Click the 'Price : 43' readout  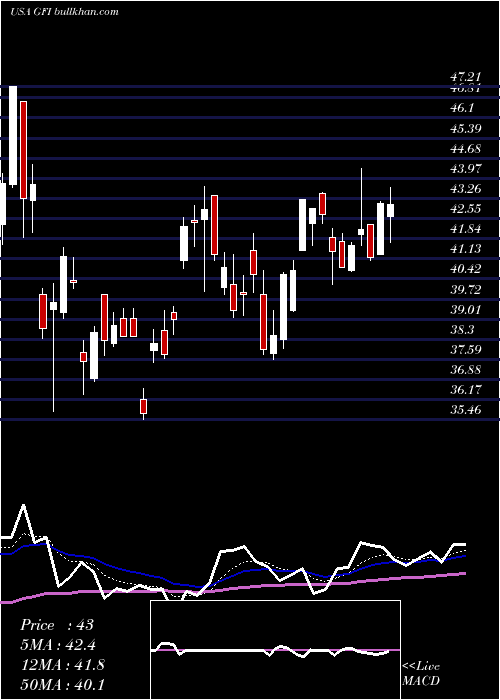[x=57, y=625]
